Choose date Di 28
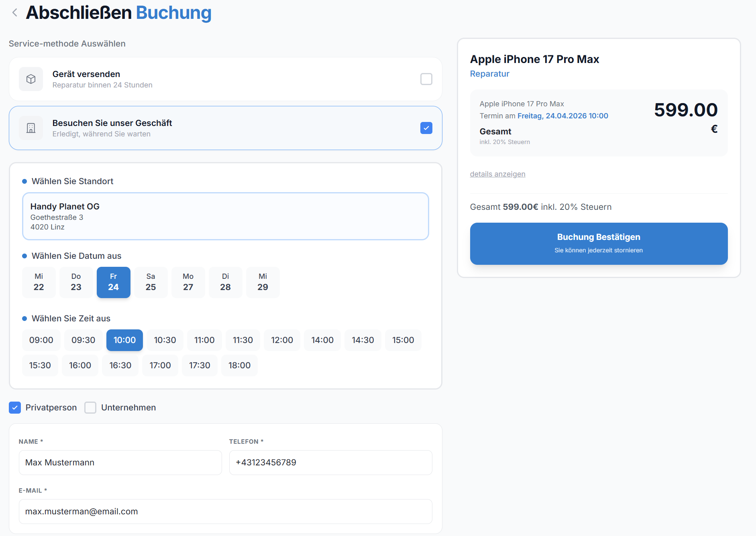The image size is (756, 536). pos(226,282)
